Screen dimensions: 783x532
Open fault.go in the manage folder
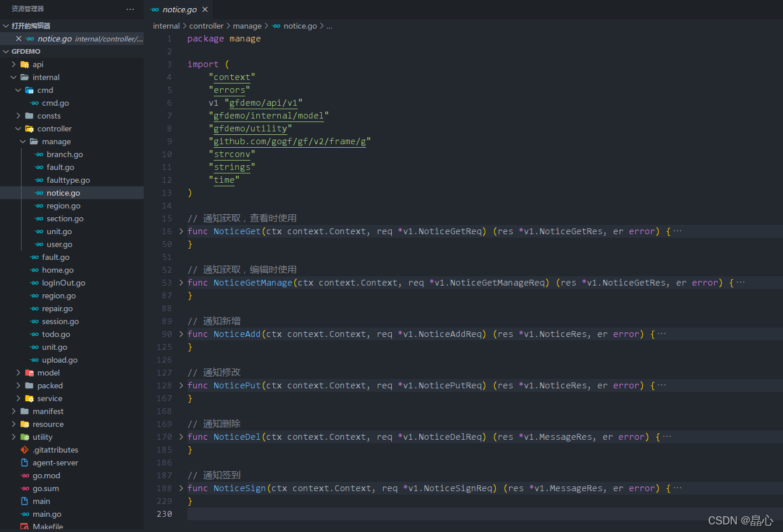point(60,167)
